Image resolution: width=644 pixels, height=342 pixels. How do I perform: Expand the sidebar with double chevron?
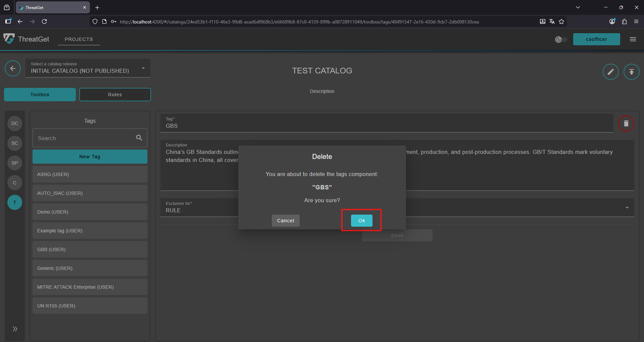point(15,329)
